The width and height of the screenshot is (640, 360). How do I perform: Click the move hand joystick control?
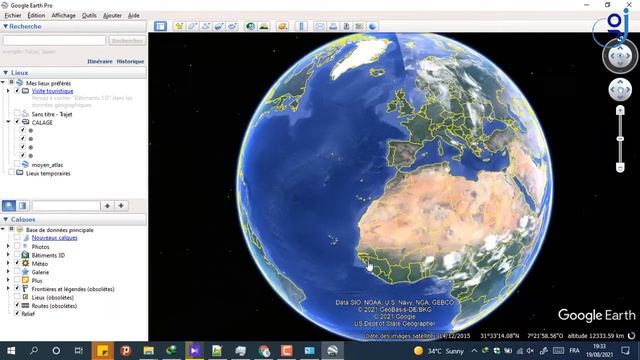pyautogui.click(x=620, y=89)
